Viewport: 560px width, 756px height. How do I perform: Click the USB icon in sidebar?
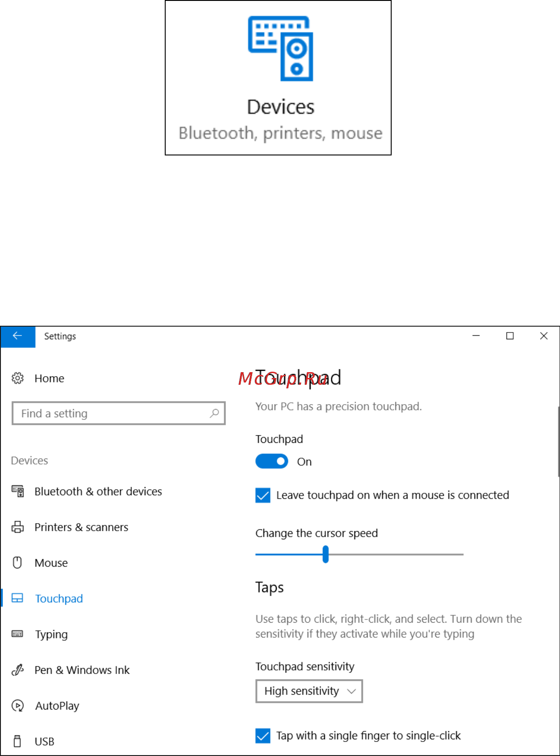click(18, 741)
